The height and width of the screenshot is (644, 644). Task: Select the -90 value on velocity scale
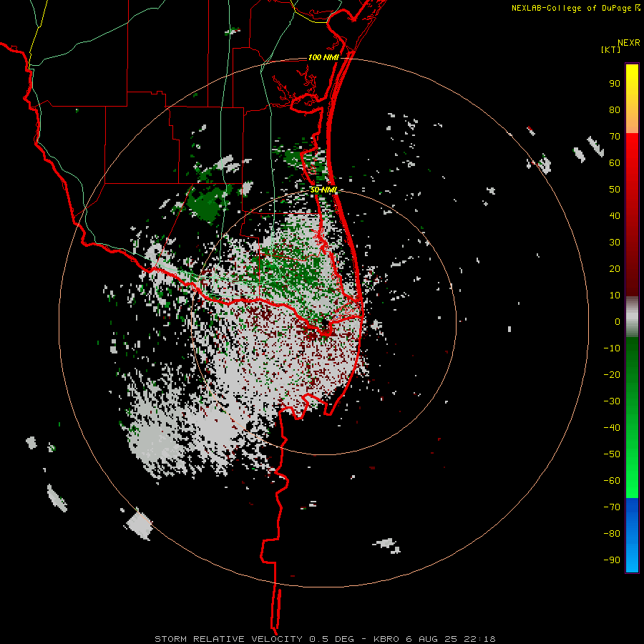pos(612,560)
